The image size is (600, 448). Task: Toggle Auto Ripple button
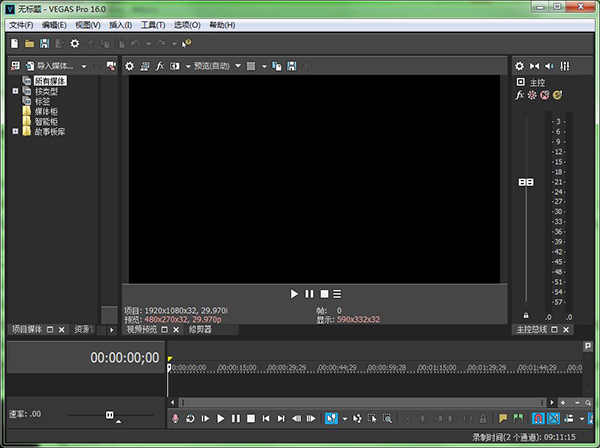click(x=569, y=419)
